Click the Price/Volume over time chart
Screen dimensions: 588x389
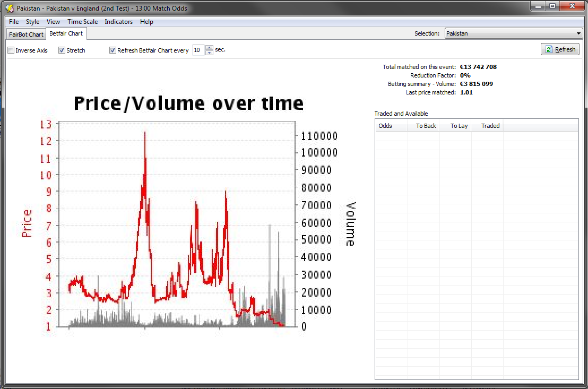[188, 215]
